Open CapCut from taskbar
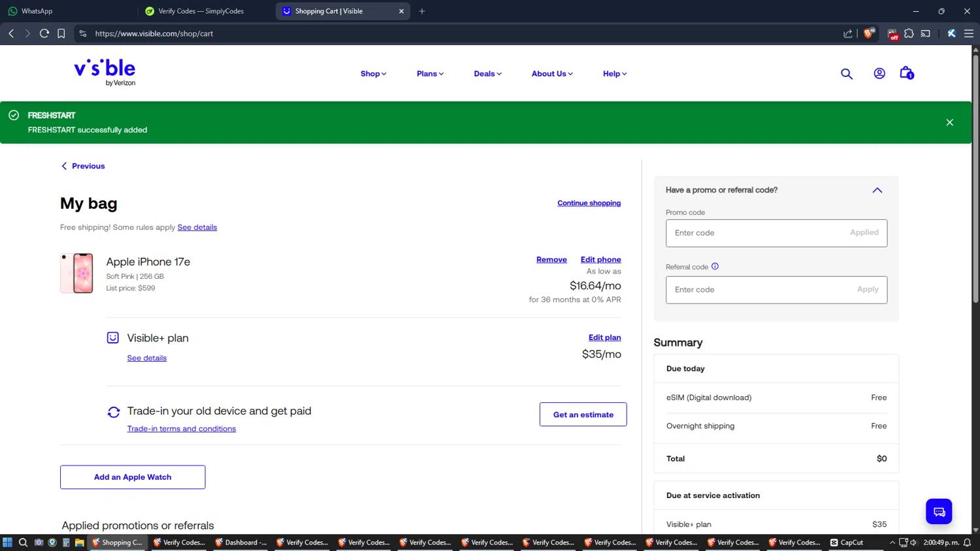Viewport: 980px width, 551px height. (847, 543)
